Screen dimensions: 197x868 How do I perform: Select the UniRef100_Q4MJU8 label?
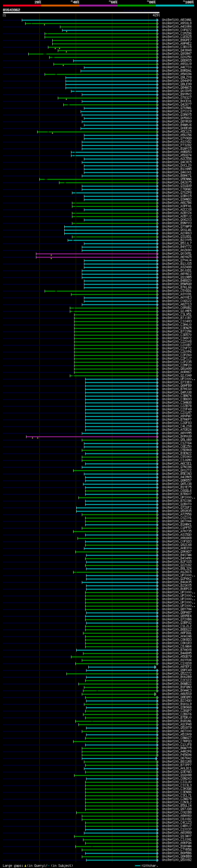tap(177, 393)
